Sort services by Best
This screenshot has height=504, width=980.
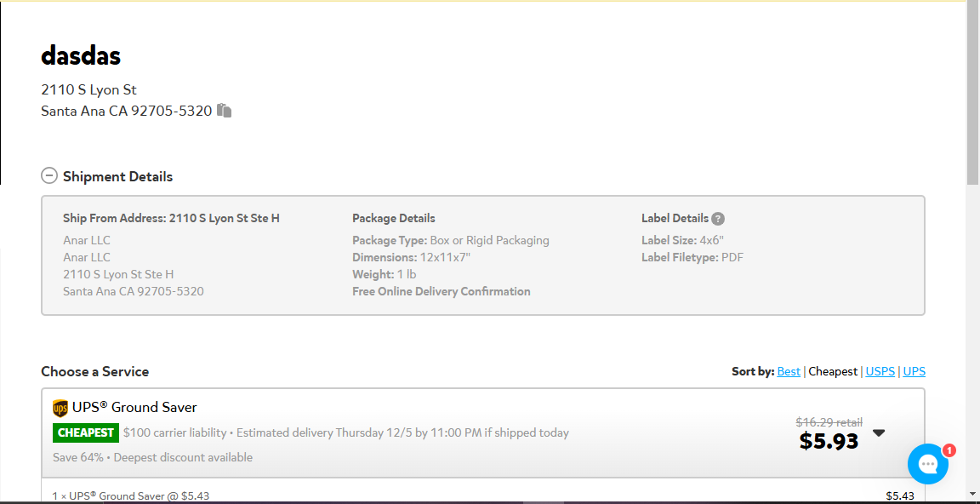(x=788, y=371)
